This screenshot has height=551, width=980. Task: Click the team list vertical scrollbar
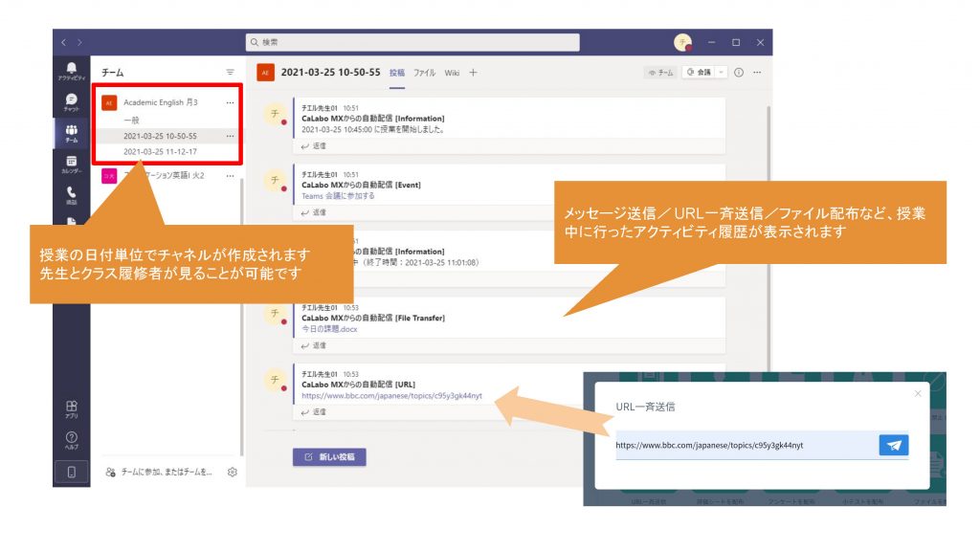(242, 319)
